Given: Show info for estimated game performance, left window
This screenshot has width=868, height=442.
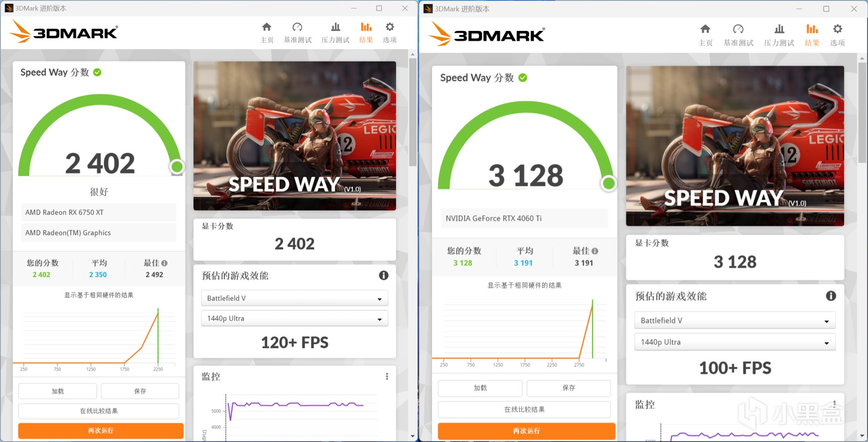Looking at the screenshot, I should click(383, 275).
